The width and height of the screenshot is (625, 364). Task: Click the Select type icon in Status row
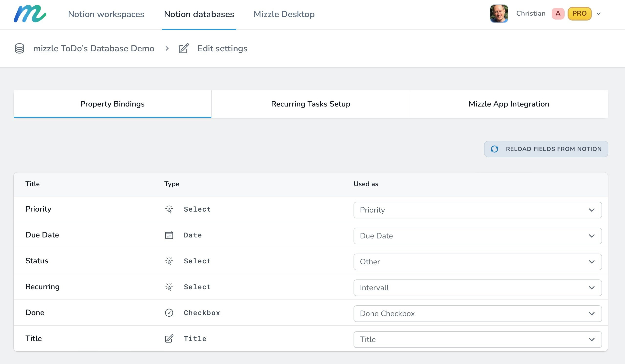pyautogui.click(x=169, y=261)
